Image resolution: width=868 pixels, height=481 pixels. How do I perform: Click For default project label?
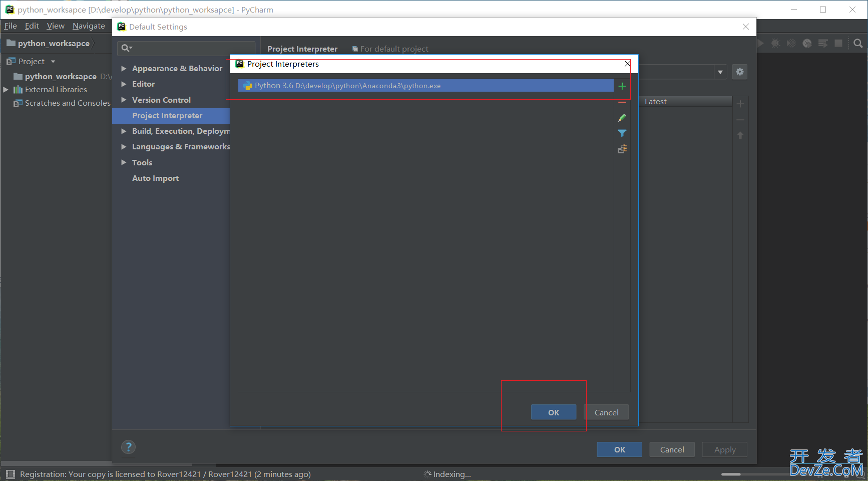390,49
